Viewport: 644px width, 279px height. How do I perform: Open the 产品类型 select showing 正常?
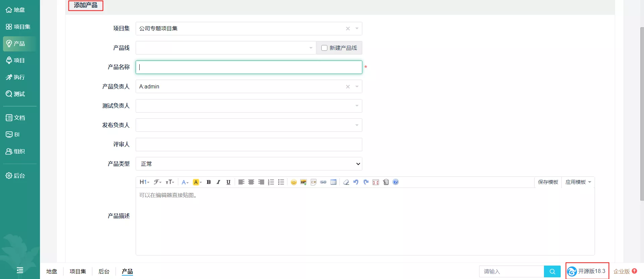point(249,164)
